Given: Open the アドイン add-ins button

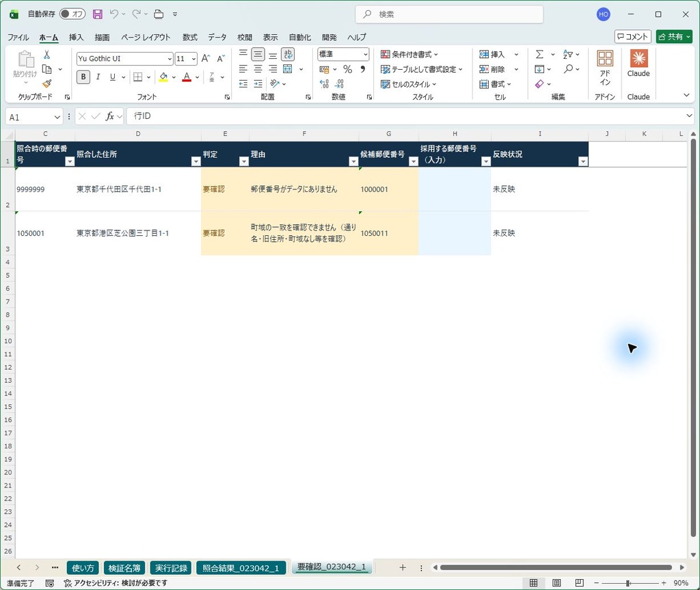Looking at the screenshot, I should point(605,68).
